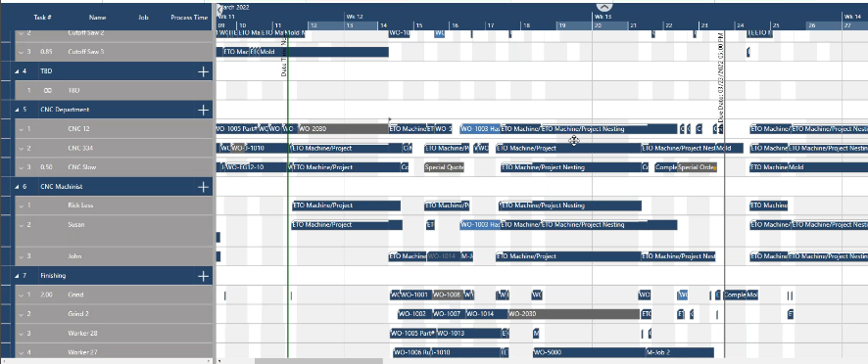This screenshot has height=364, width=868.
Task: Select the Special Order bar on CNC Slow
Action: [697, 167]
